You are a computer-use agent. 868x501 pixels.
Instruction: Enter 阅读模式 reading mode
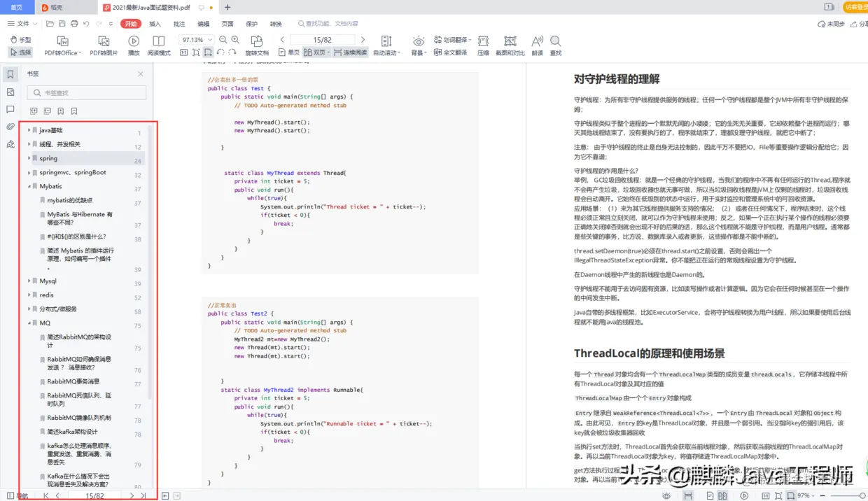159,46
